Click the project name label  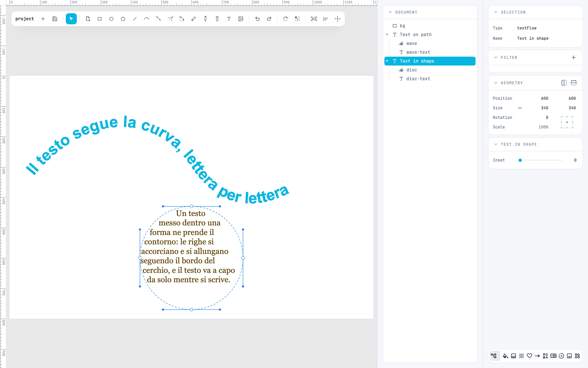25,19
